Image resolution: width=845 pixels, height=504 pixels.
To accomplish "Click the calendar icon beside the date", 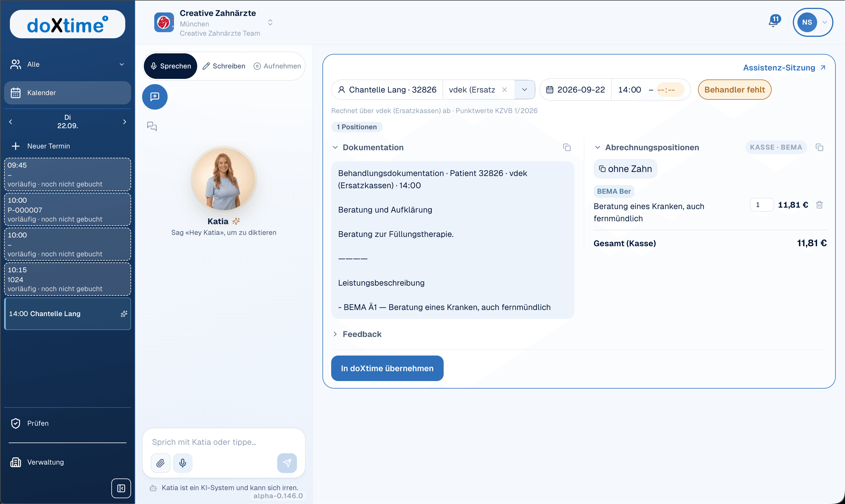I will (550, 90).
